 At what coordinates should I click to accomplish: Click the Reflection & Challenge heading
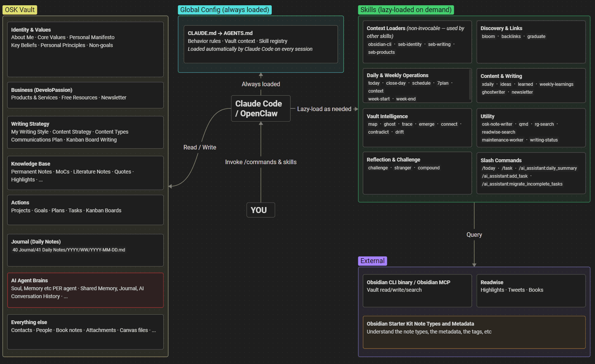[393, 160]
